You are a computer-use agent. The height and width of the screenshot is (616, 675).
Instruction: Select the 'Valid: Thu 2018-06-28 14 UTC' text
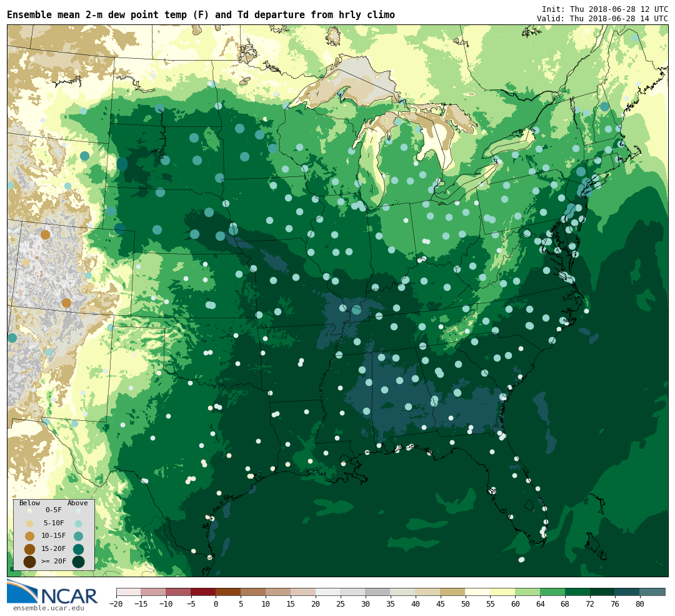(602, 19)
